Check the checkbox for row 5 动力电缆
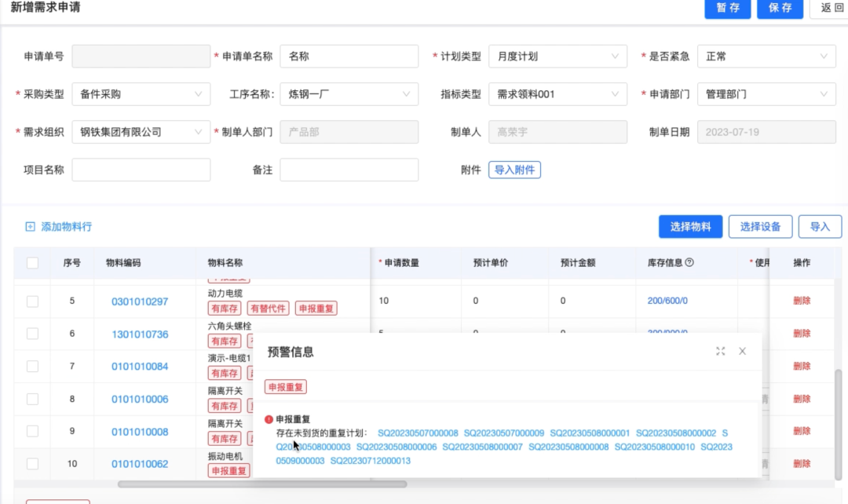The image size is (848, 504). [32, 300]
